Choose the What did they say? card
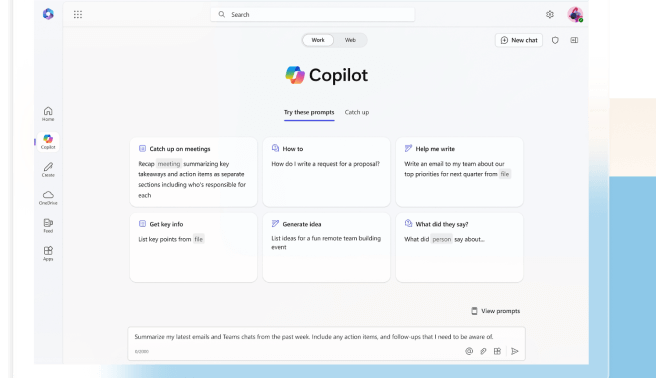The width and height of the screenshot is (656, 378). [x=459, y=247]
